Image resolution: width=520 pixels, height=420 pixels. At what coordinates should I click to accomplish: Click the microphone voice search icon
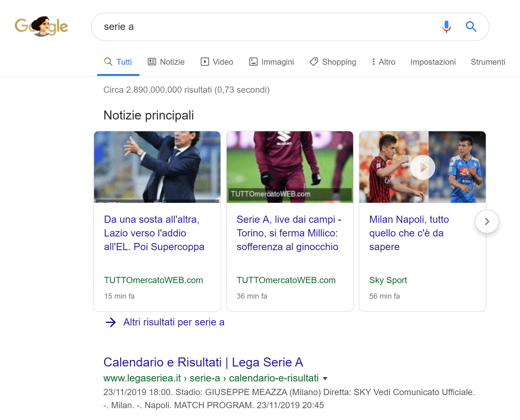[x=446, y=27]
